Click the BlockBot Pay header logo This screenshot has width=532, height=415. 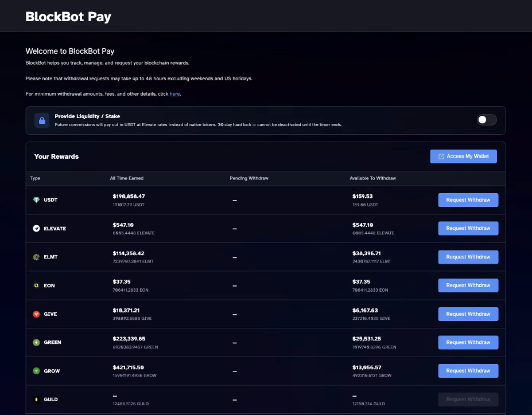click(68, 17)
